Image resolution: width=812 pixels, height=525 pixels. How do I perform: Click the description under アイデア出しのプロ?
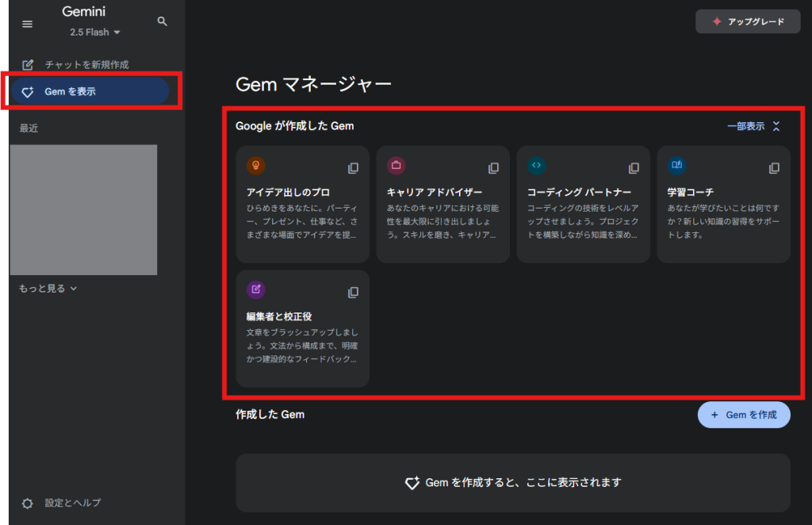coord(302,221)
